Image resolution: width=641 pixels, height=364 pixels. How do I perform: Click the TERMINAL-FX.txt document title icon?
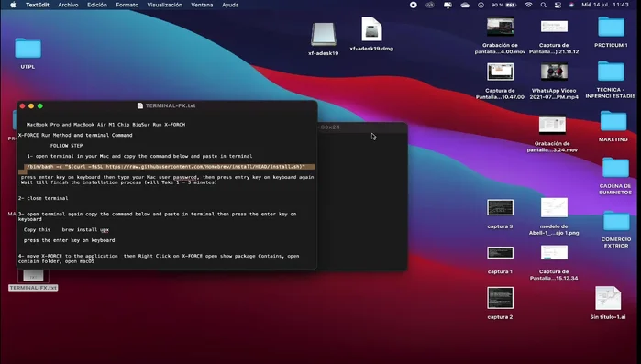[139, 105]
